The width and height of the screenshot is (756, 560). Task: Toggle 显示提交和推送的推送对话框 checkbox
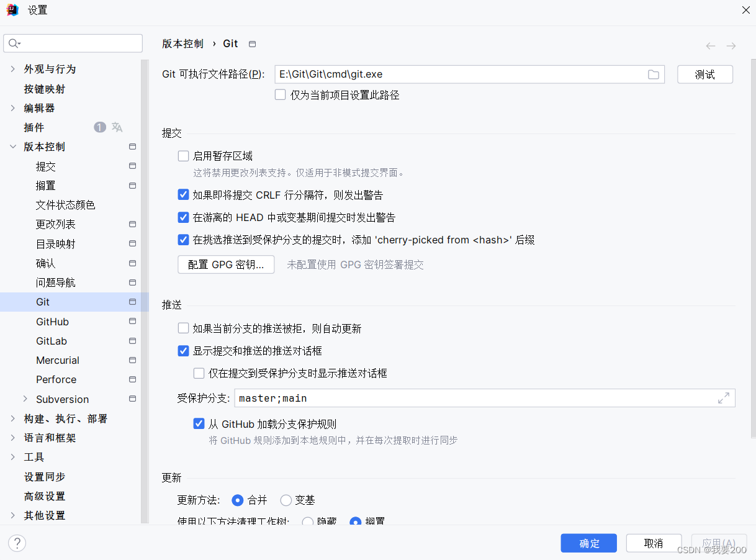(x=183, y=351)
